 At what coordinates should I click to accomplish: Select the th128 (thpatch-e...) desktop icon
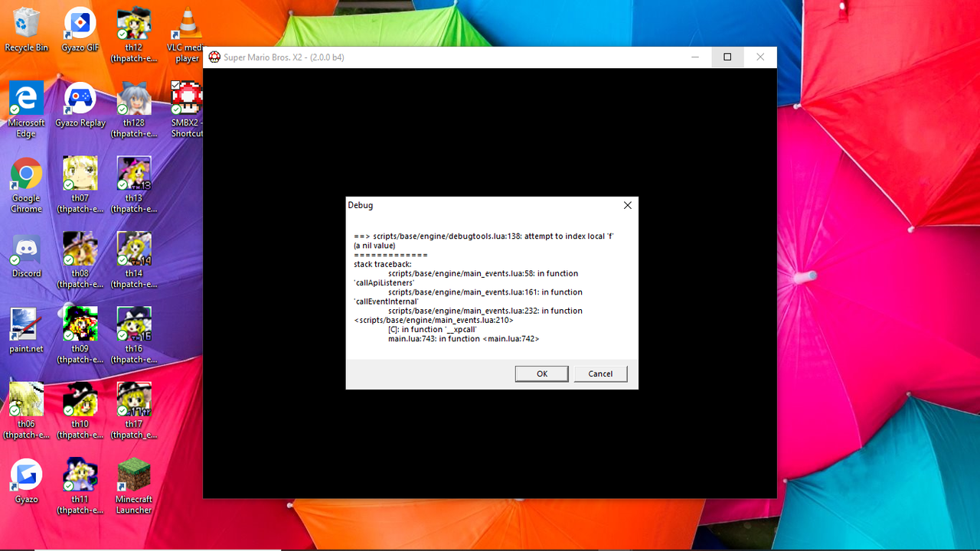tap(134, 110)
